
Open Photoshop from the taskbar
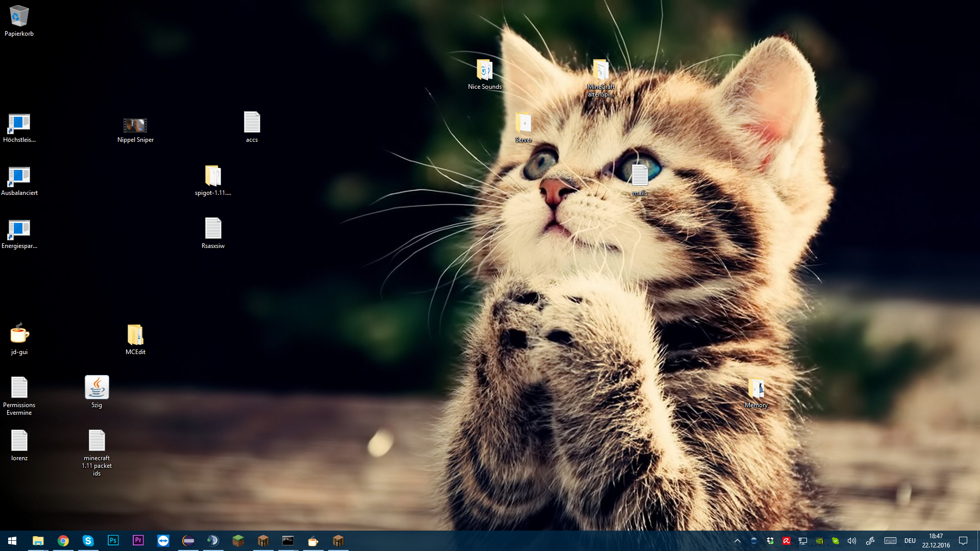pyautogui.click(x=113, y=540)
